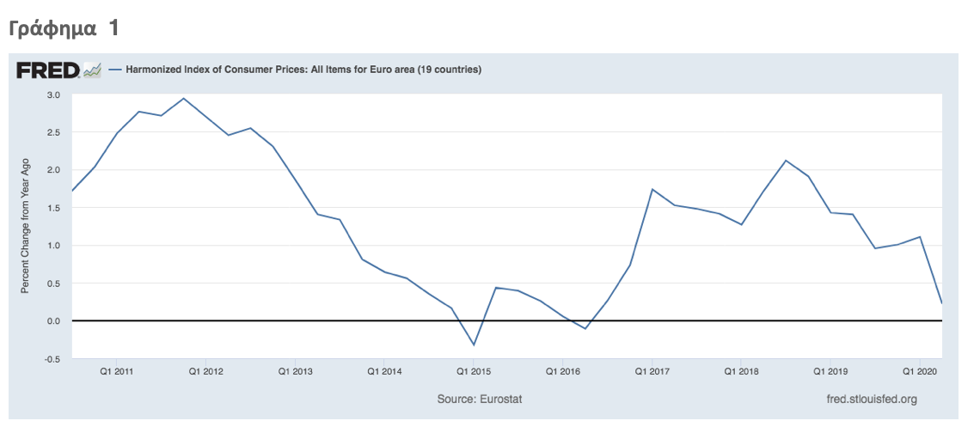Select the Q1 2020 axis label

point(919,372)
